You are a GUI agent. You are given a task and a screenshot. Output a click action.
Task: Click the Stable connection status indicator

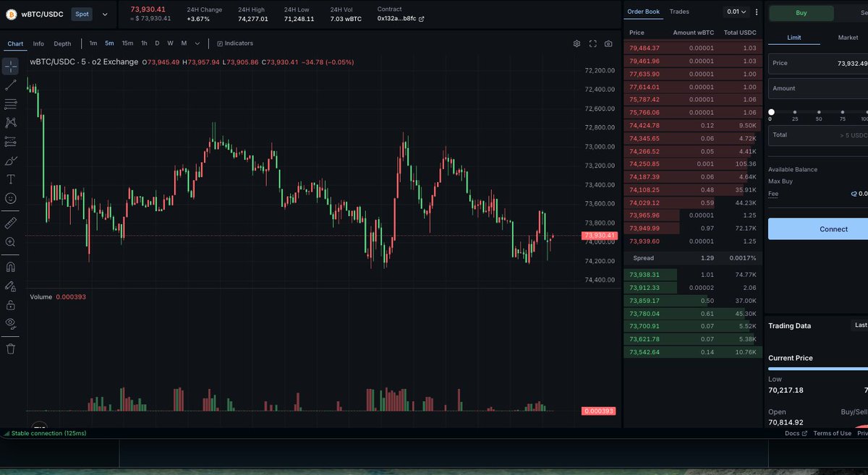[45, 433]
